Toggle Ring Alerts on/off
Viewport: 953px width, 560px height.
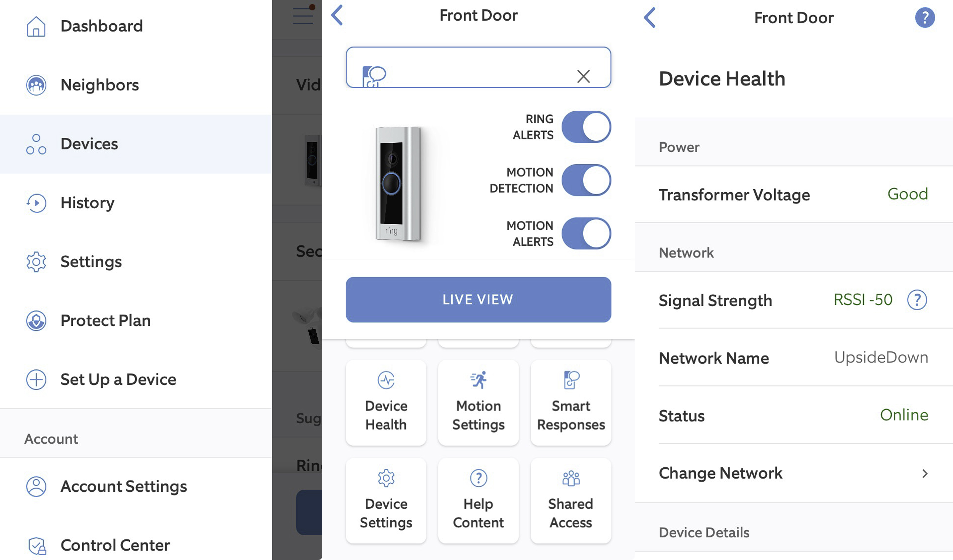click(585, 127)
